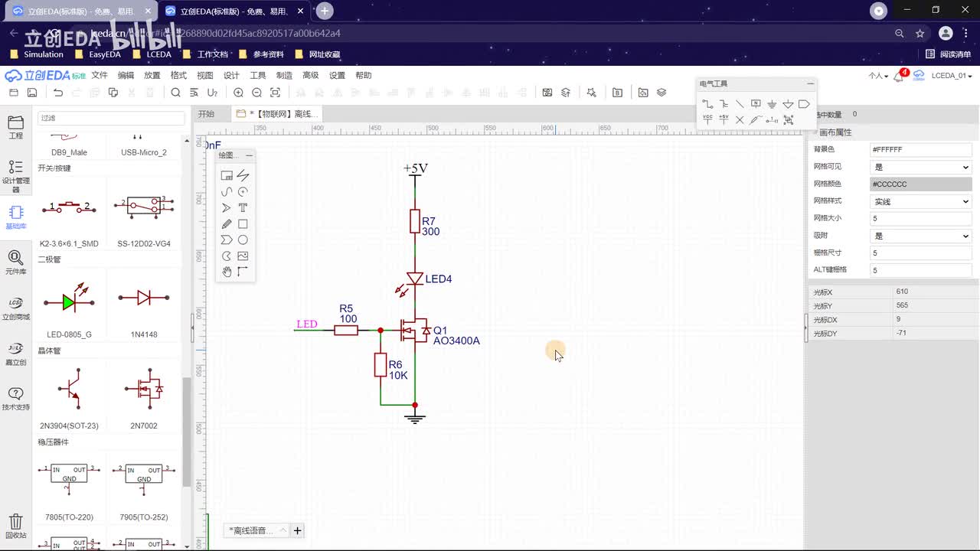Image resolution: width=980 pixels, height=551 pixels.
Task: Select the polyline drawing tool
Action: [243, 175]
